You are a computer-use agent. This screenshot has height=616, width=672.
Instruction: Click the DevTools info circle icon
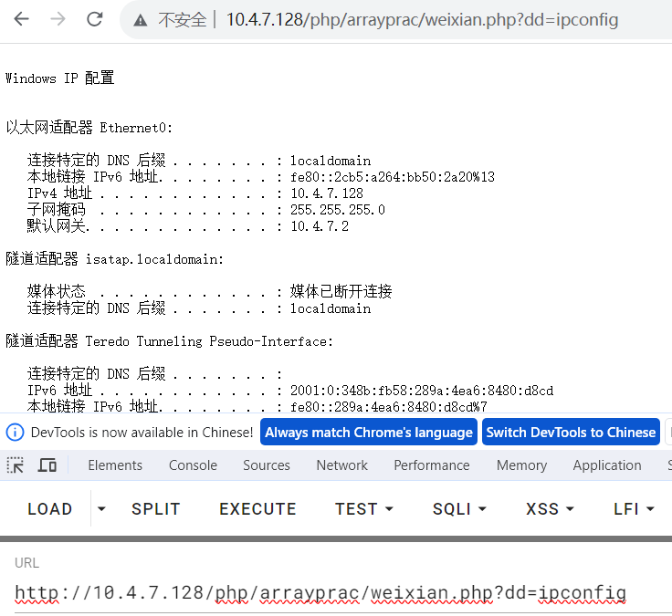[15, 432]
